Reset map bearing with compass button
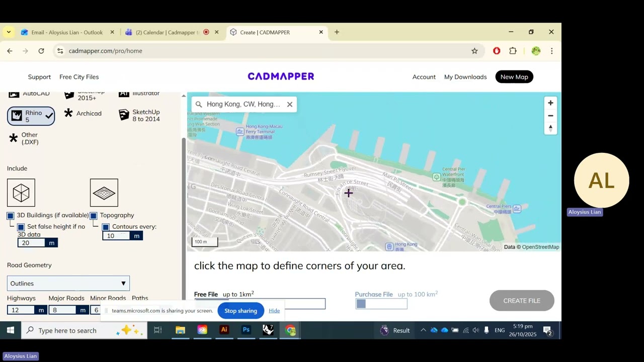 click(x=550, y=128)
